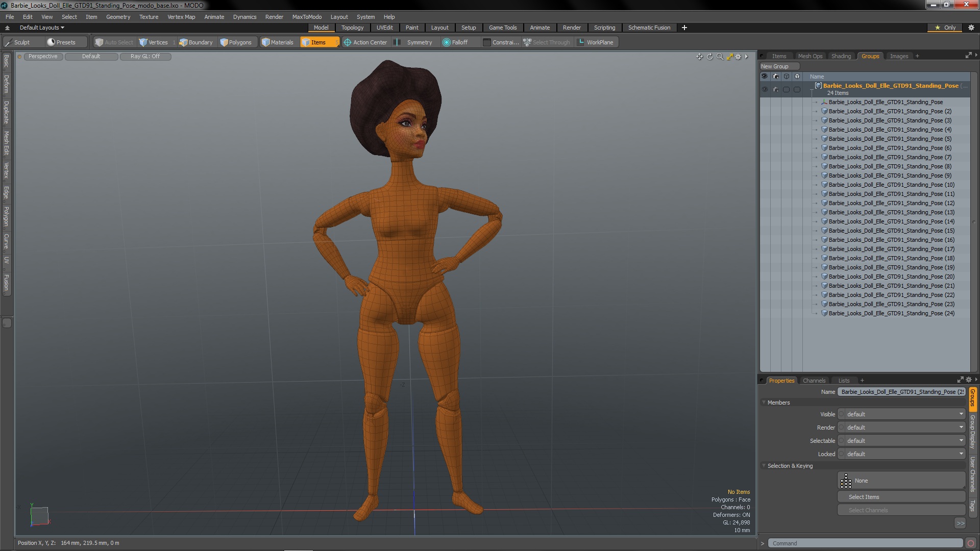Toggle the Only star button

945,28
